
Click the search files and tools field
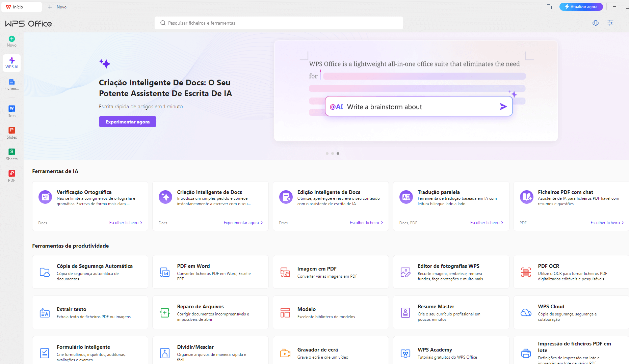click(279, 23)
